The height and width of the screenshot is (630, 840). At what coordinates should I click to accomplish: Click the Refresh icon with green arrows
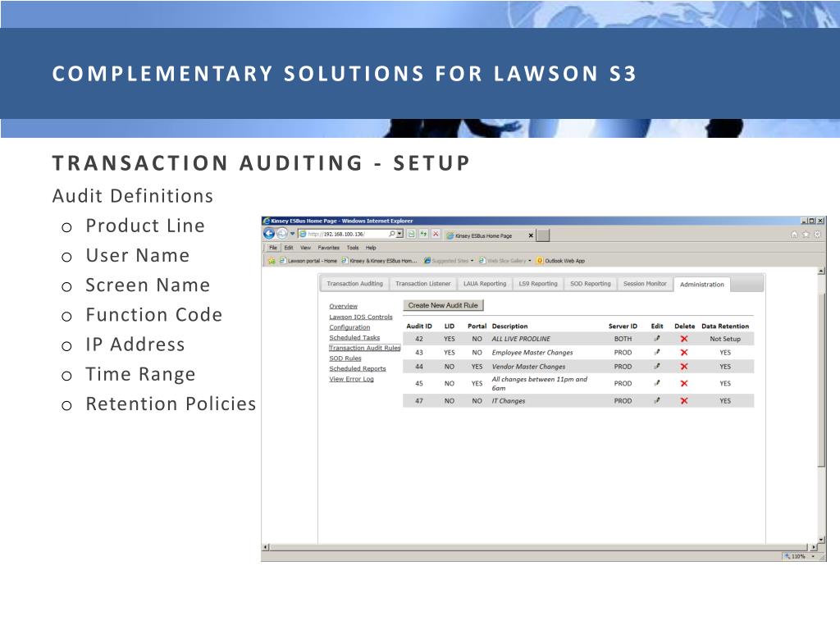[x=424, y=234]
